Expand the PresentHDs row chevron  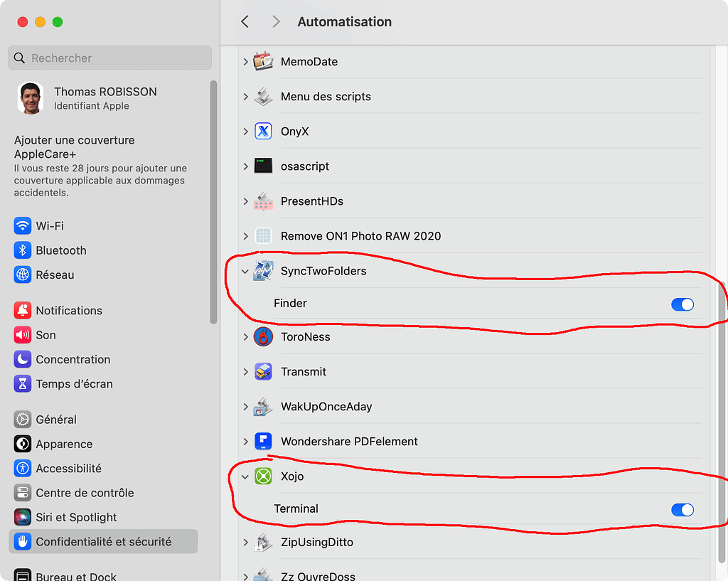pyautogui.click(x=245, y=201)
